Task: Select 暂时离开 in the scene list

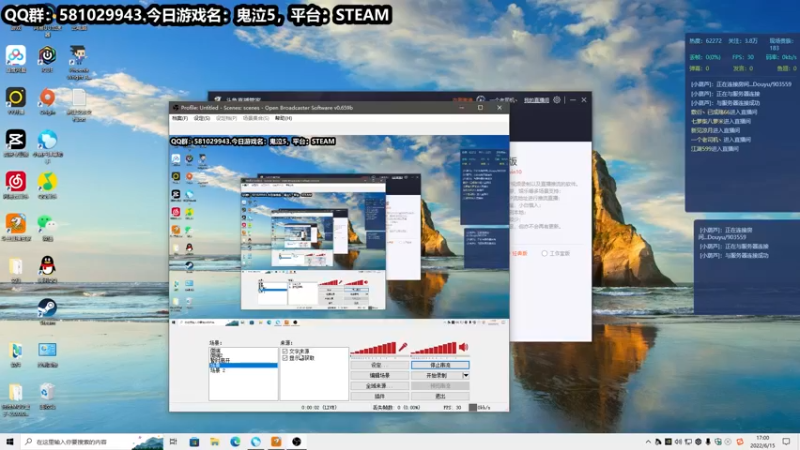Action: [x=220, y=360]
